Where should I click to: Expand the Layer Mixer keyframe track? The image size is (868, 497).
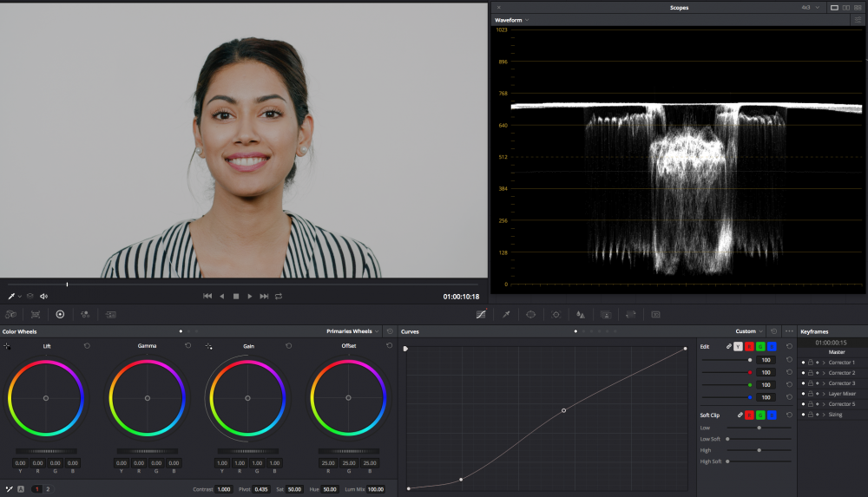pos(824,394)
